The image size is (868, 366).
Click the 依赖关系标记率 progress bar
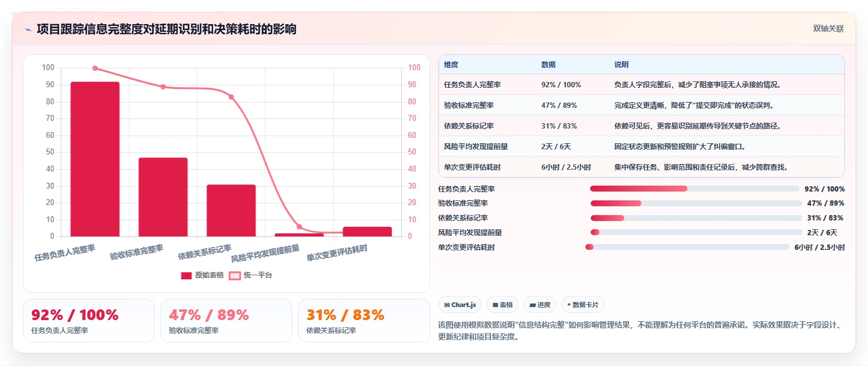point(696,218)
